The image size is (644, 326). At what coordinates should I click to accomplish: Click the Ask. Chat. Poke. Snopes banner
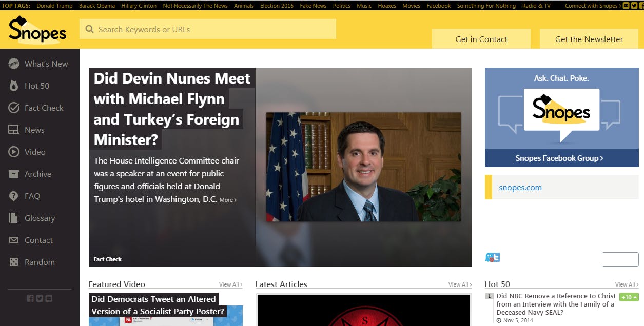click(562, 108)
